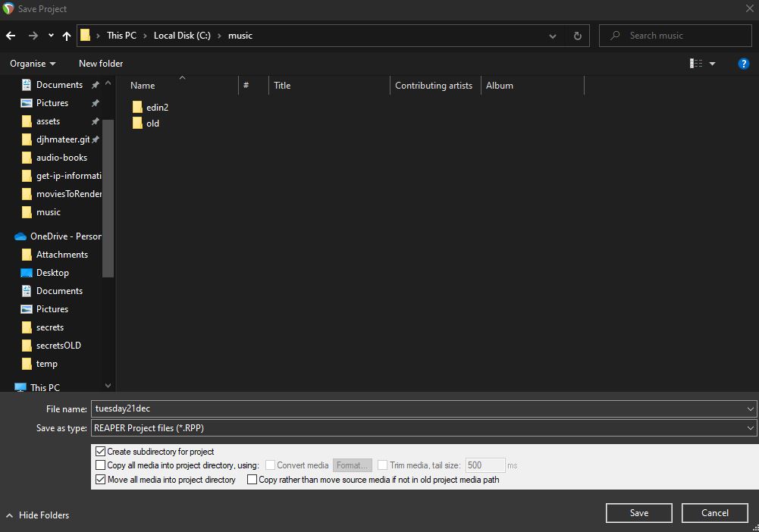Go up one folder level

[x=67, y=36]
